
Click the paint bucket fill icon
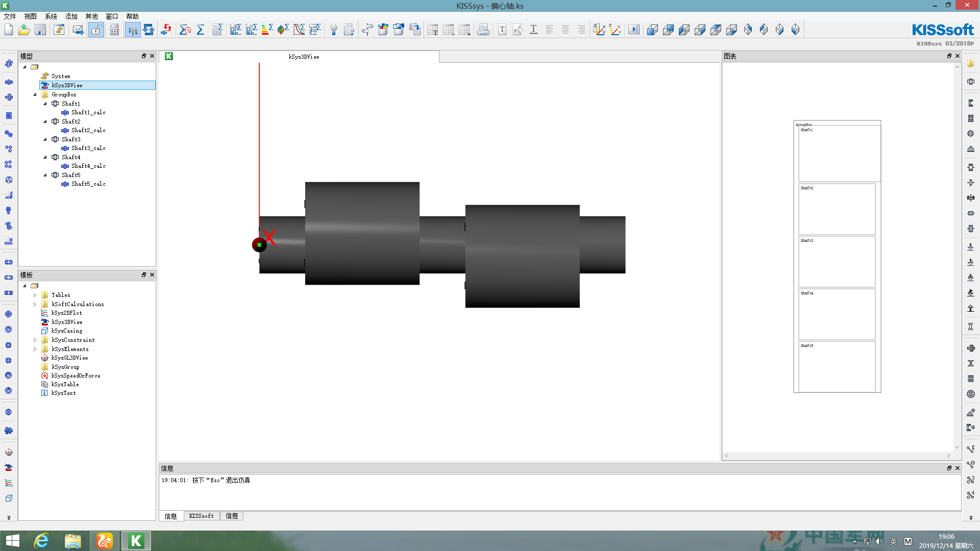pos(518,30)
